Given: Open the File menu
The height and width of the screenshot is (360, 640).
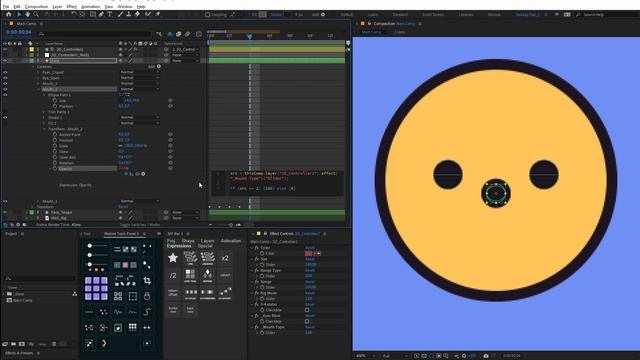Looking at the screenshot, I should click(6, 7).
